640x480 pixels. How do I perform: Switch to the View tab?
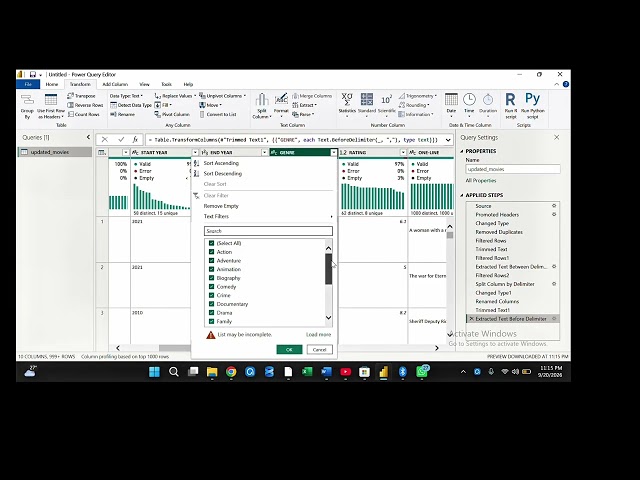point(144,84)
